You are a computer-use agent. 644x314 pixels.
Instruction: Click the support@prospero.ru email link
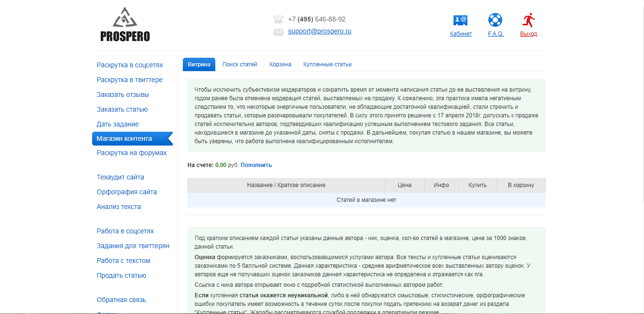[x=319, y=31]
